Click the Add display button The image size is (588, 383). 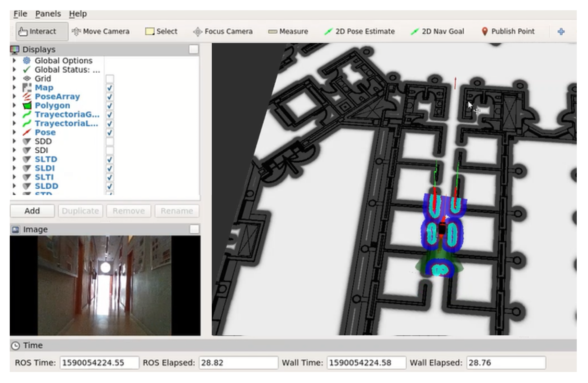pyautogui.click(x=32, y=211)
